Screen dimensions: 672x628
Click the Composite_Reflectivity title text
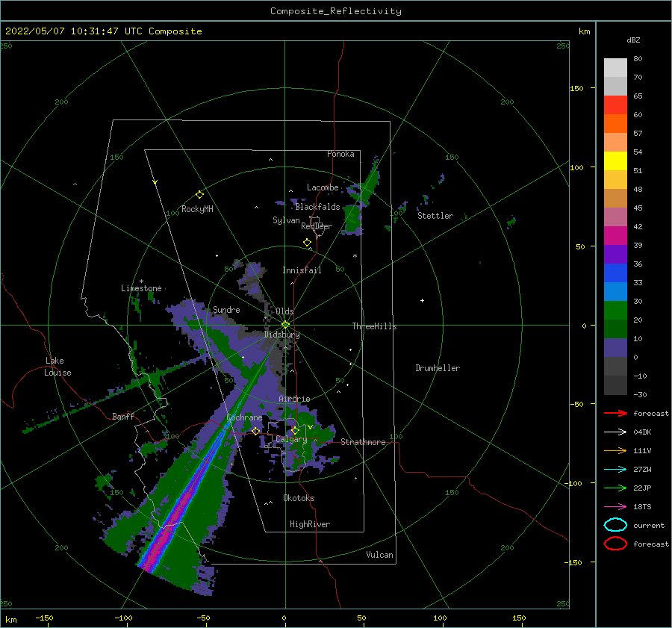336,11
